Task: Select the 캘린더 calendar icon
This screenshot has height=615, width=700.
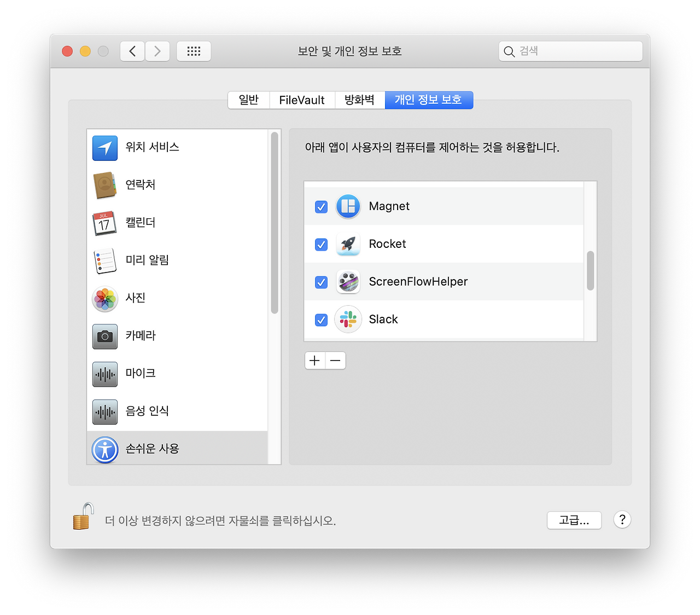Action: point(104,223)
